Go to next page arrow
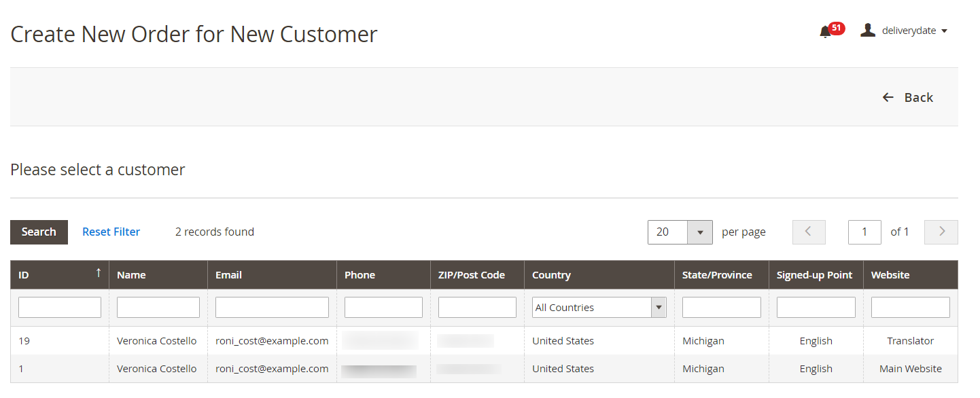This screenshot has height=398, width=980. point(941,232)
